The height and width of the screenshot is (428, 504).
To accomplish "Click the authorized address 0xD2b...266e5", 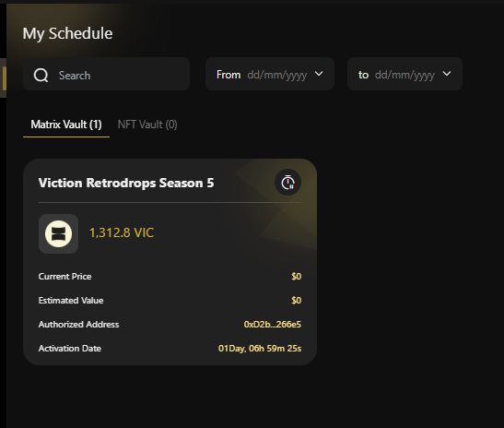I will (273, 325).
